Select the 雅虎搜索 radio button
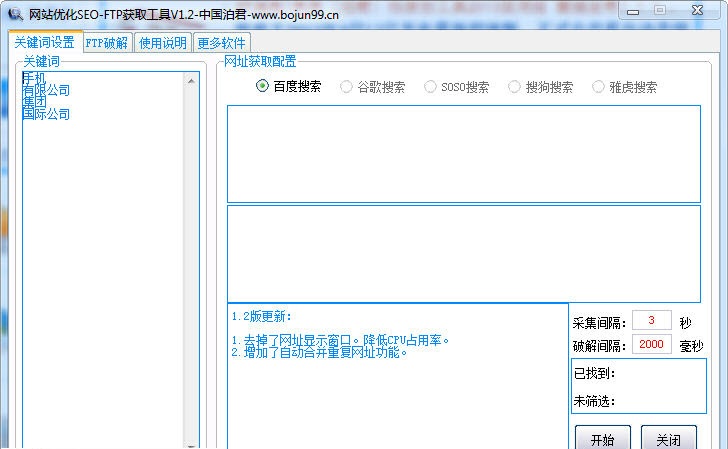 pyautogui.click(x=599, y=87)
